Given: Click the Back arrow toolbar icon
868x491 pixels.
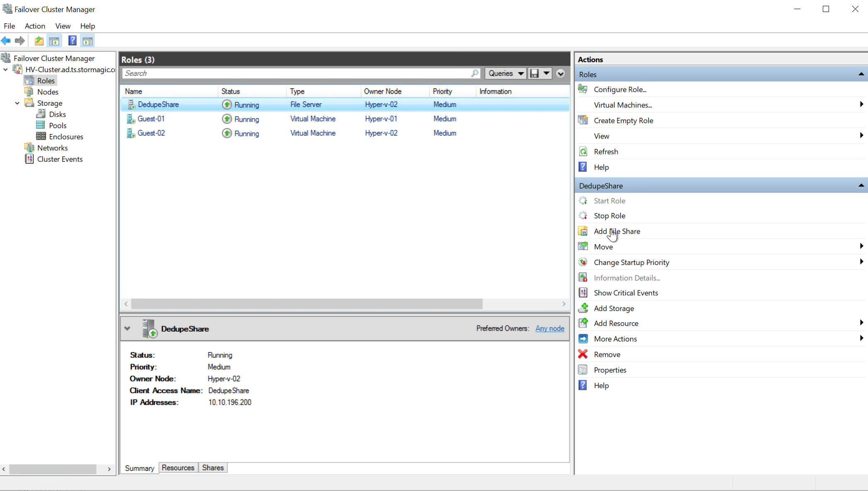Looking at the screenshot, I should [6, 41].
